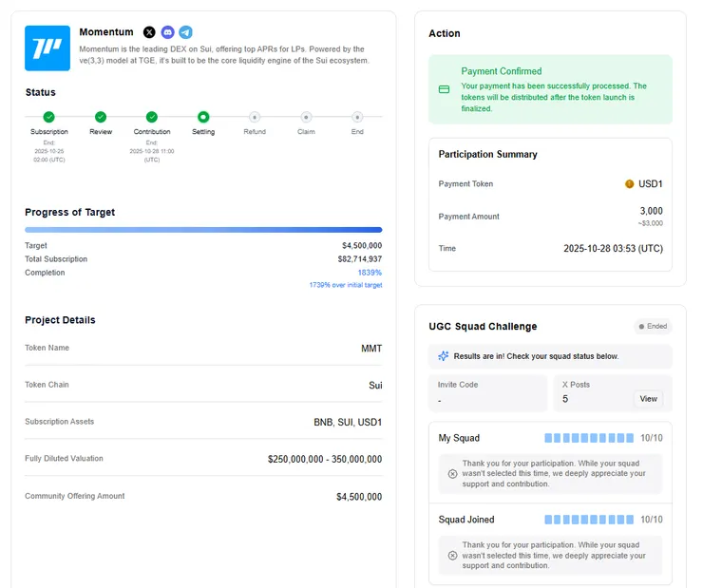Click the End step marker

coord(357,117)
